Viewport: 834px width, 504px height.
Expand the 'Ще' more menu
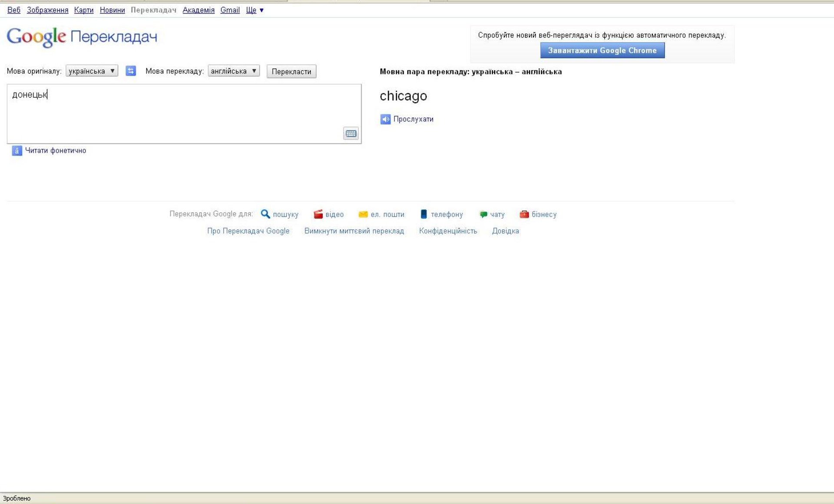[255, 10]
